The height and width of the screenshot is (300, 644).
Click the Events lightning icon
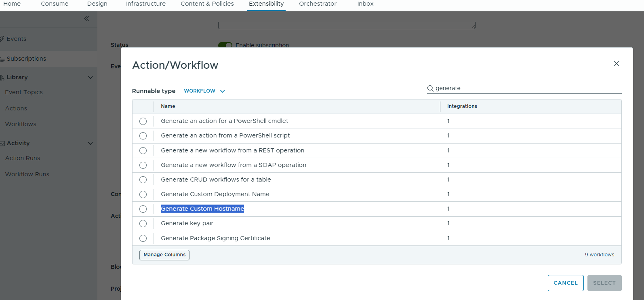point(2,39)
